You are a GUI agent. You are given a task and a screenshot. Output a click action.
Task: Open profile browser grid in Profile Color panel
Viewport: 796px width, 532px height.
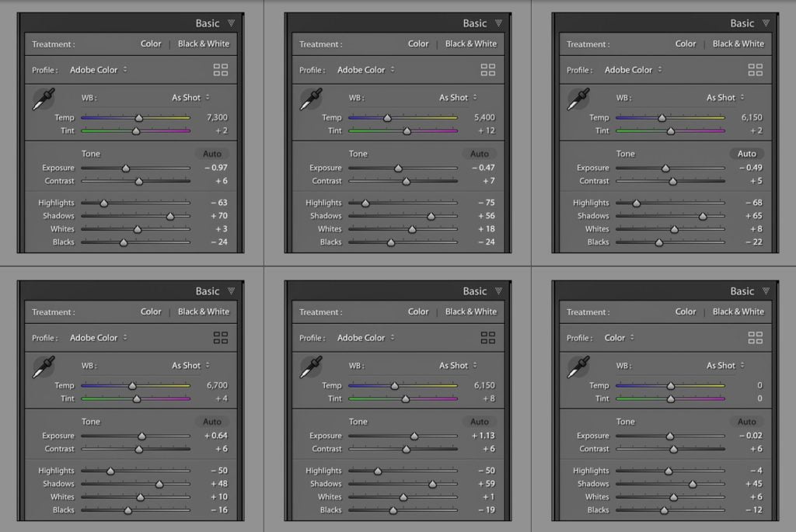click(x=756, y=338)
